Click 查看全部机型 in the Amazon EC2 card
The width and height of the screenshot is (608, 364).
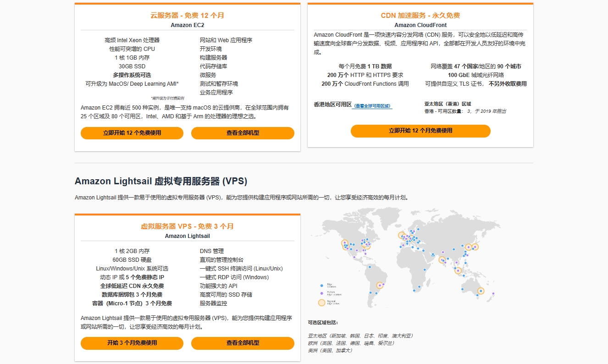pos(243,133)
